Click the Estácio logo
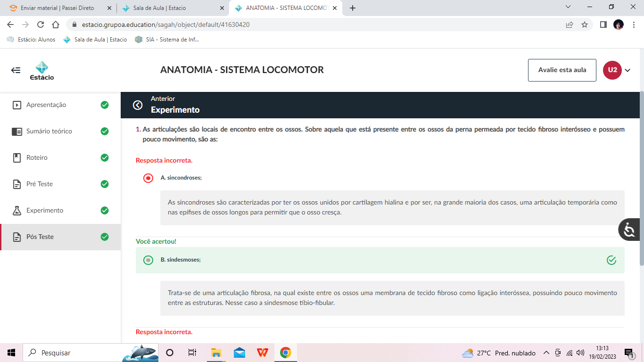 click(42, 71)
